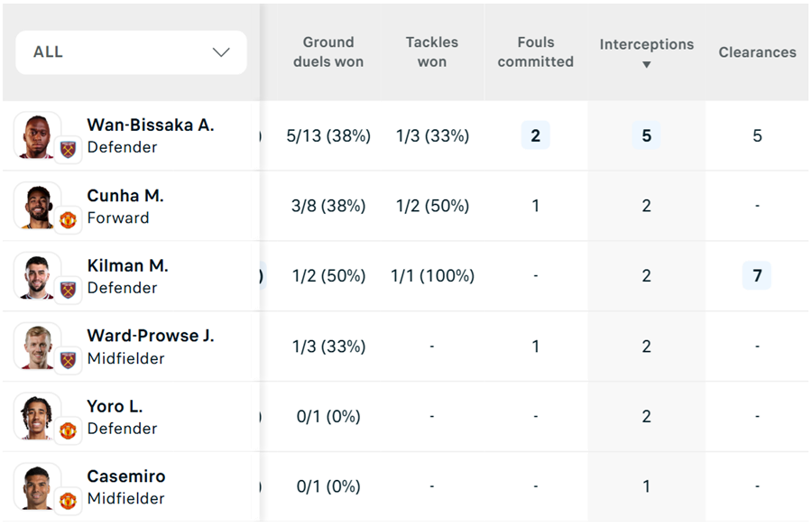Sort by Fouls committed column

point(535,52)
